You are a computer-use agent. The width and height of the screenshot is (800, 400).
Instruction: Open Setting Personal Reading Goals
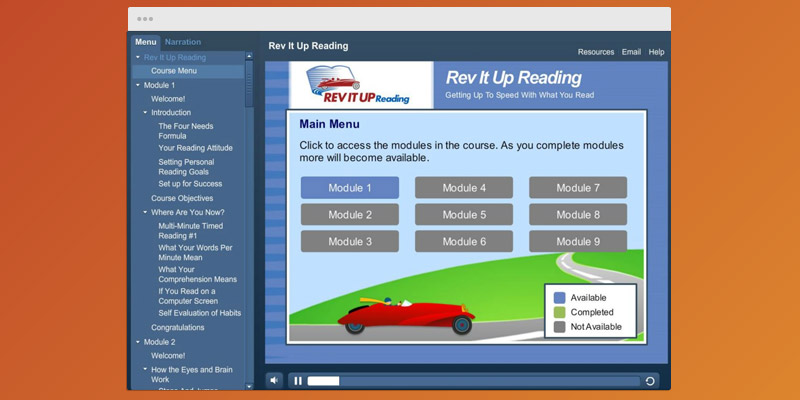(x=186, y=167)
